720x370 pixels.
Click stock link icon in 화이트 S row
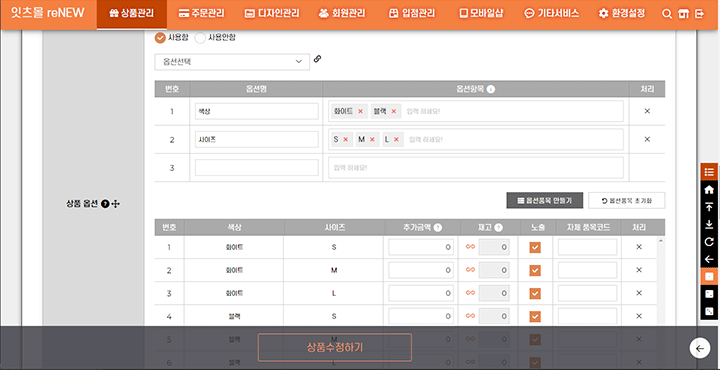tap(470, 247)
